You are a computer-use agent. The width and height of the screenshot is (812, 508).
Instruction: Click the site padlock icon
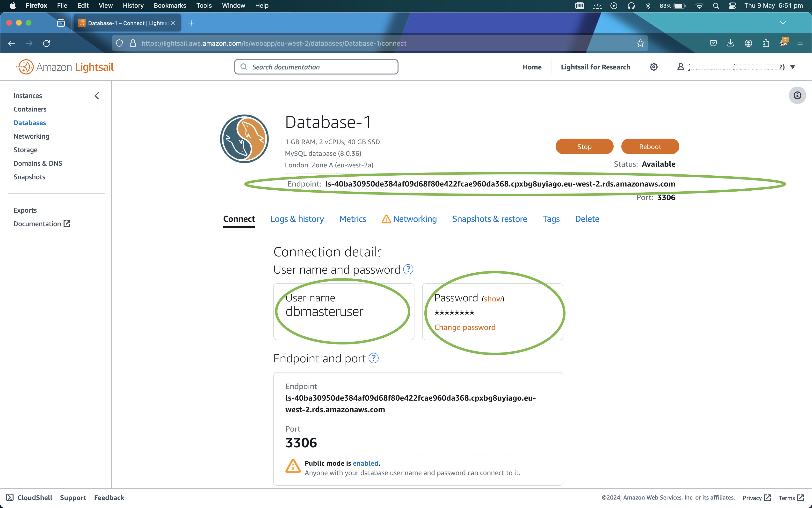(x=133, y=43)
